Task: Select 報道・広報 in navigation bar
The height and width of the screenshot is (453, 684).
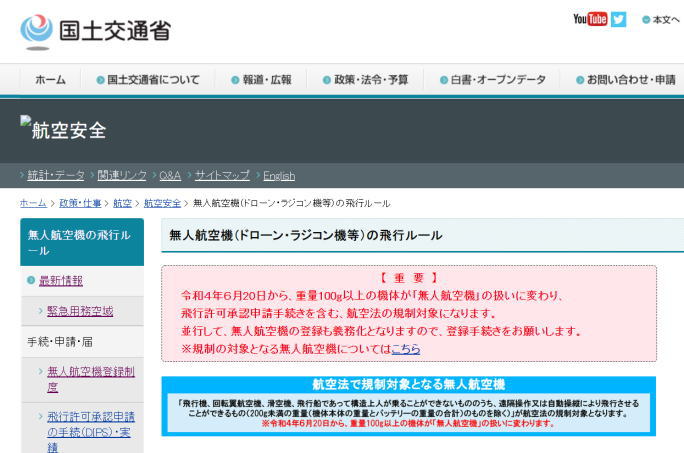Action: coord(261,80)
